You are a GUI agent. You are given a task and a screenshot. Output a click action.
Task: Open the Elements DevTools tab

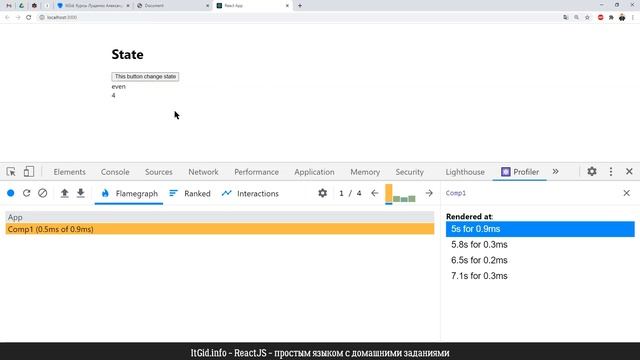click(69, 172)
